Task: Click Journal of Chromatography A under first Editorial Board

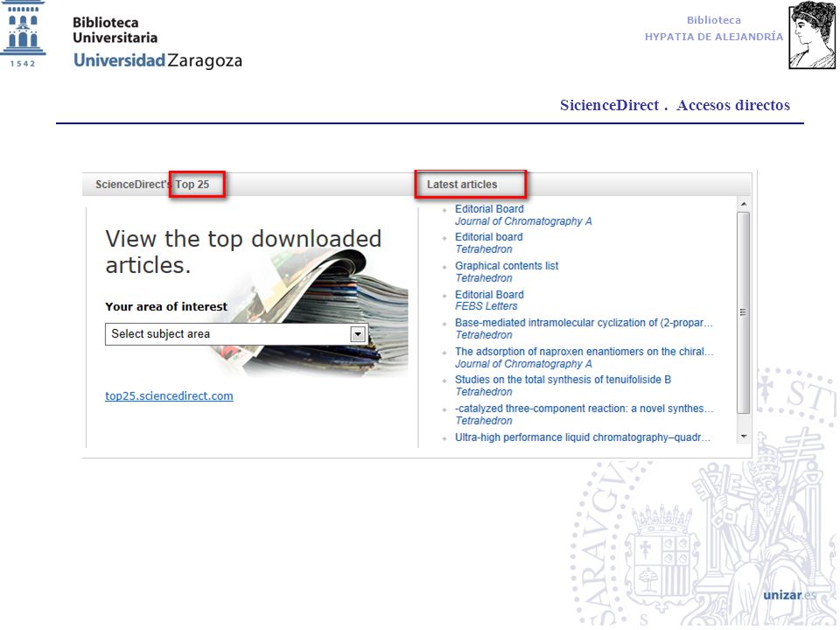Action: (523, 221)
